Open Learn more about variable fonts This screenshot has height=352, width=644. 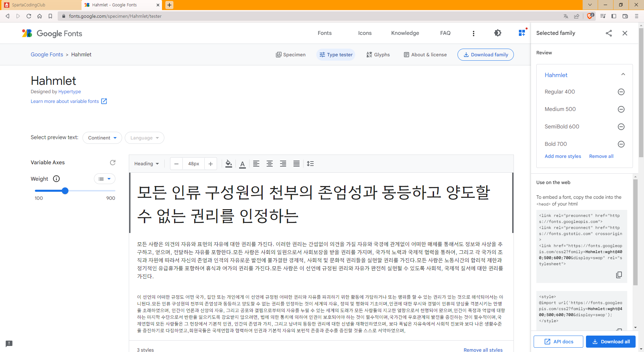pyautogui.click(x=69, y=101)
